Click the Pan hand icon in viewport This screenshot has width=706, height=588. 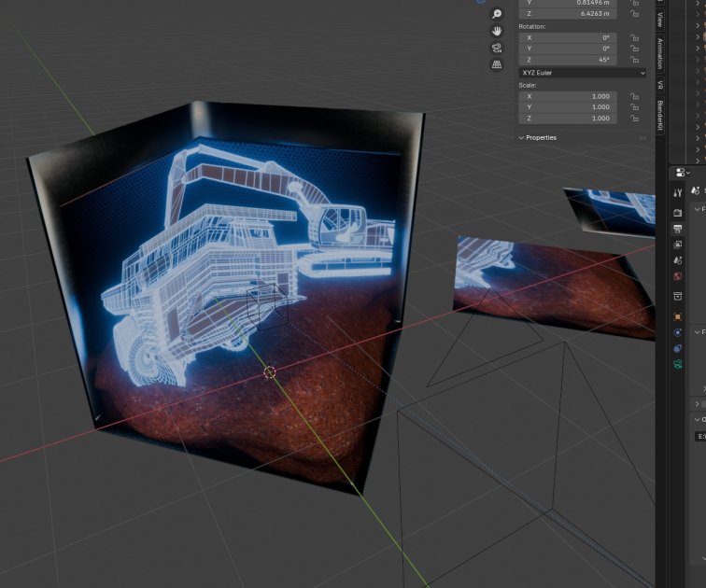tap(497, 31)
